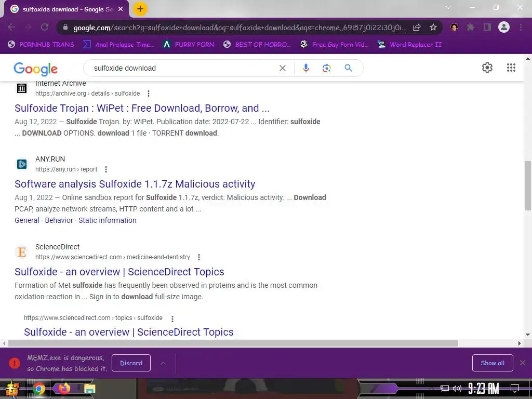
Task: Go back to the previous page
Action: tap(11, 27)
